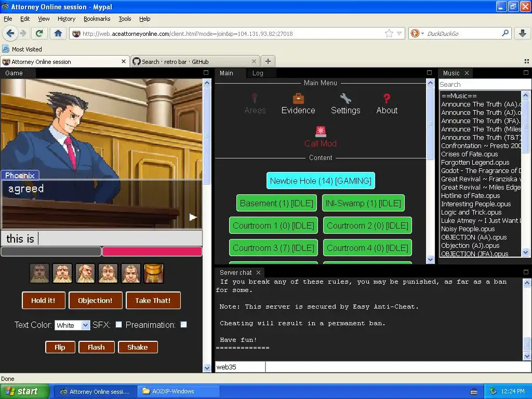Viewport: 532px width, 399px height.
Task: Open the downloads arrow icon
Action: [x=523, y=33]
